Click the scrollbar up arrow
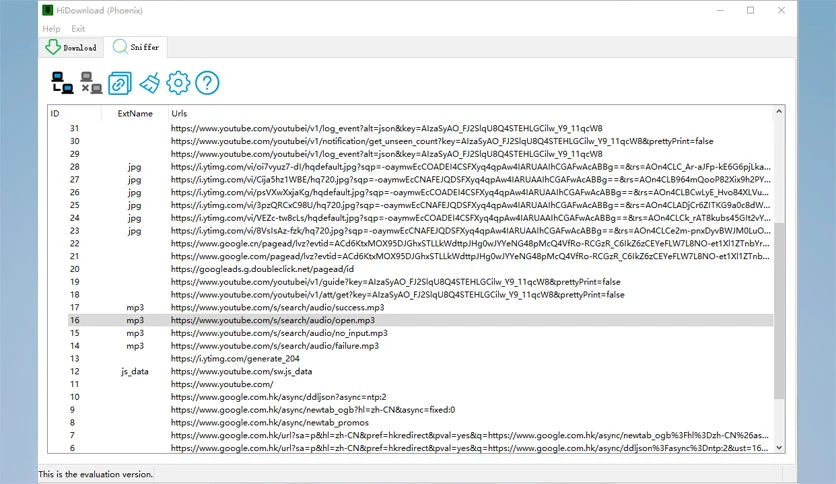 coord(779,111)
